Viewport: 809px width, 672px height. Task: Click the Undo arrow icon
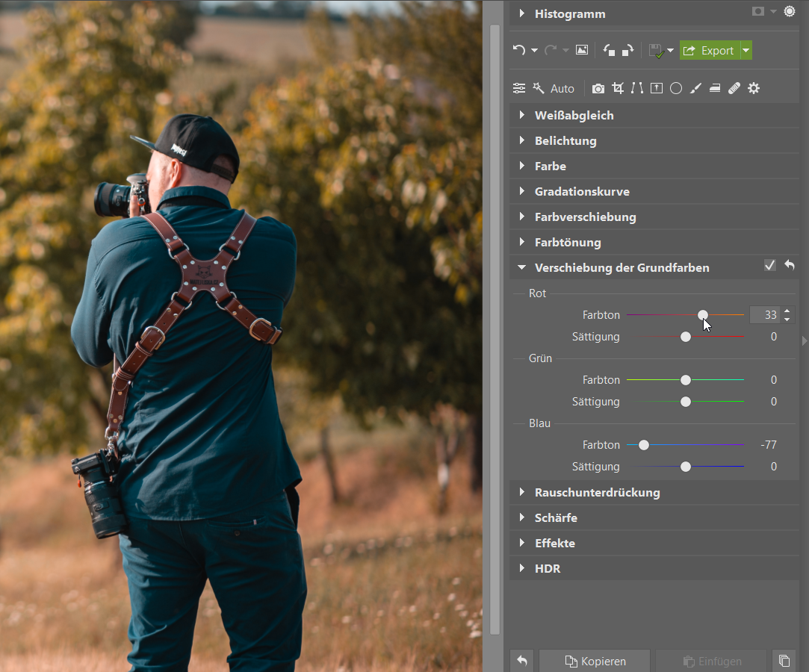point(519,51)
